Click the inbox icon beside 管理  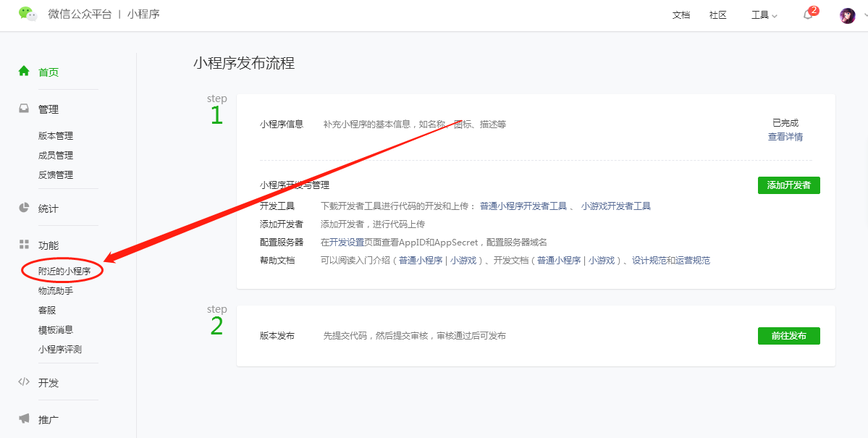tap(24, 109)
